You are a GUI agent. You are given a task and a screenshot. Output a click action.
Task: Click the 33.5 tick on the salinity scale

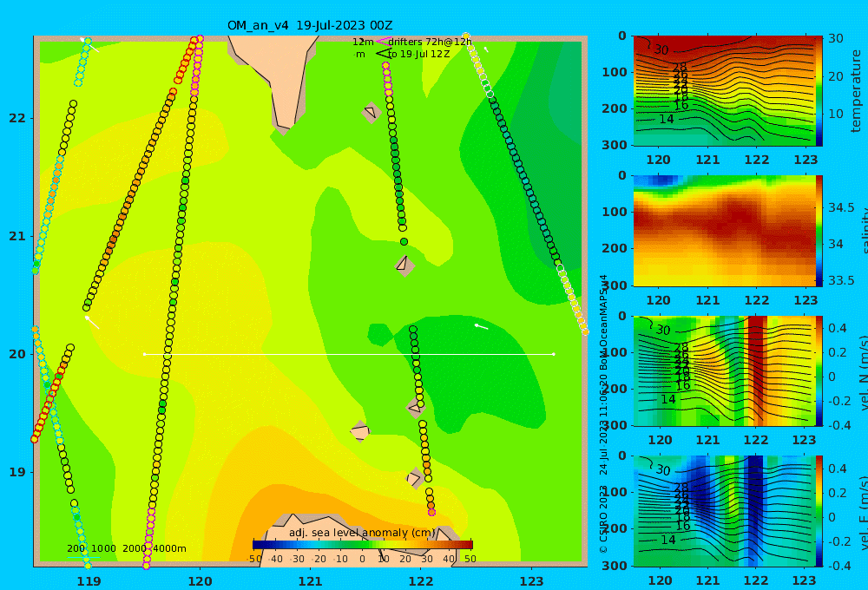tap(841, 280)
